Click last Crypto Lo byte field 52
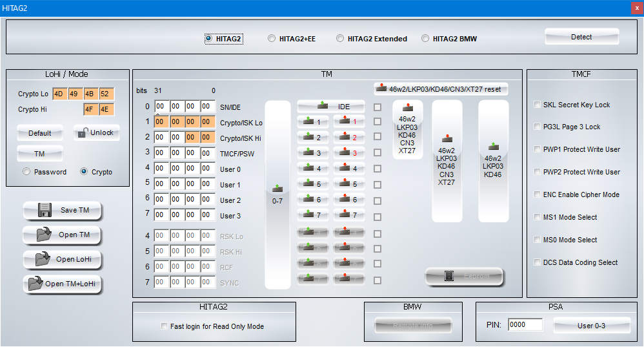The image size is (644, 347). 106,94
